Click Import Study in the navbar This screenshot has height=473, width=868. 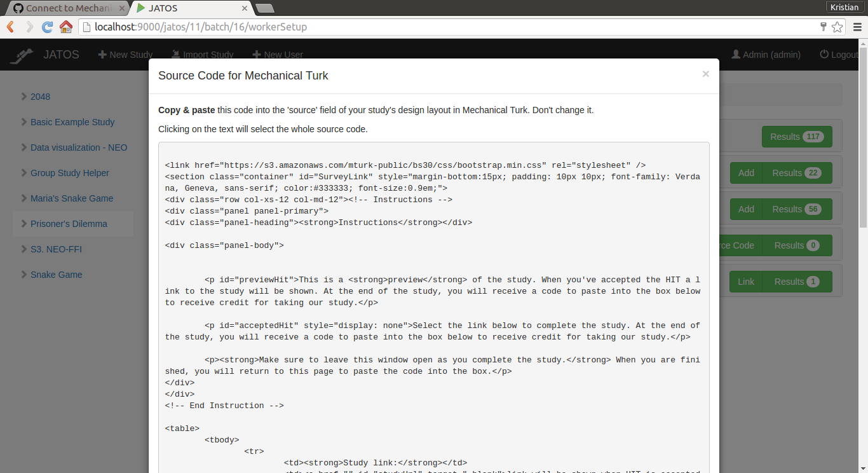203,55
